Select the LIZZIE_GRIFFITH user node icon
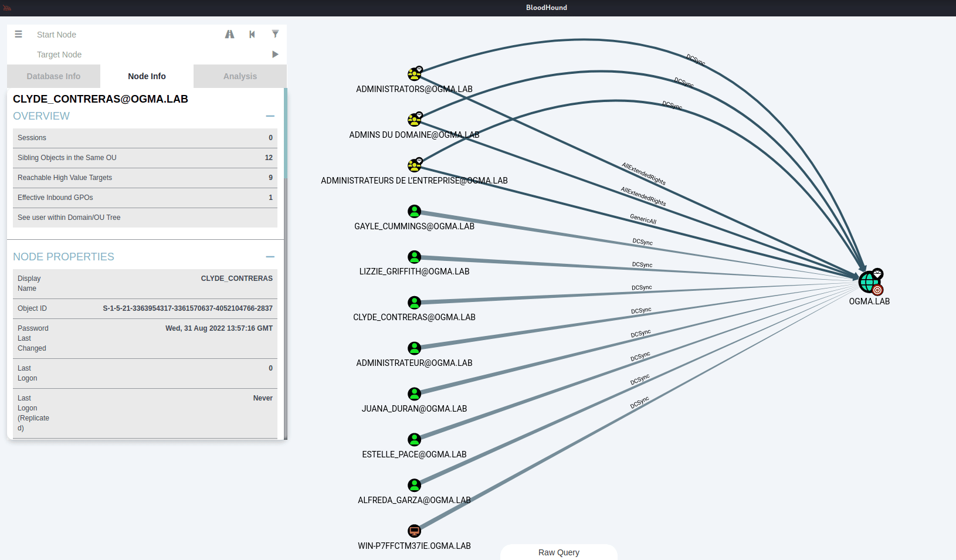The width and height of the screenshot is (956, 560). tap(415, 257)
